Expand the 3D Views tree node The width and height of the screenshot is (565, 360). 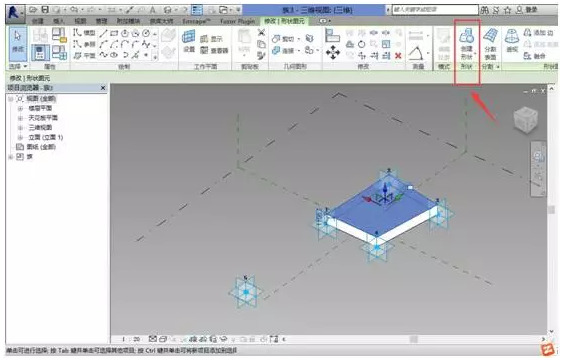coord(21,128)
